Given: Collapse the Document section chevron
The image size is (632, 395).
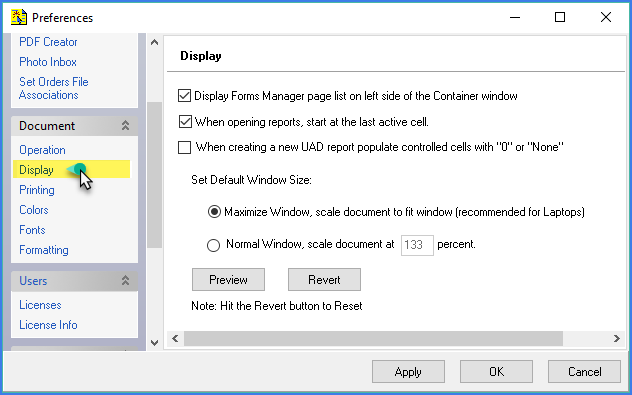Looking at the screenshot, I should pyautogui.click(x=125, y=126).
